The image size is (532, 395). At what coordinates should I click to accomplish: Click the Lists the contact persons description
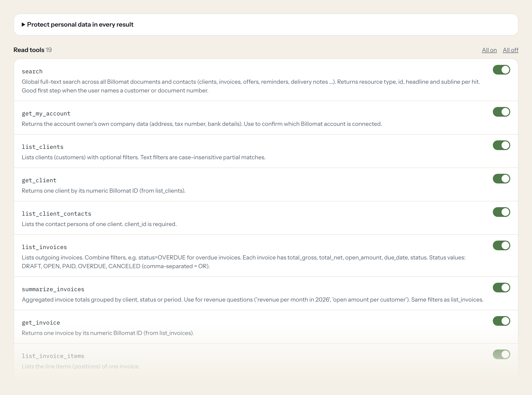pos(99,224)
